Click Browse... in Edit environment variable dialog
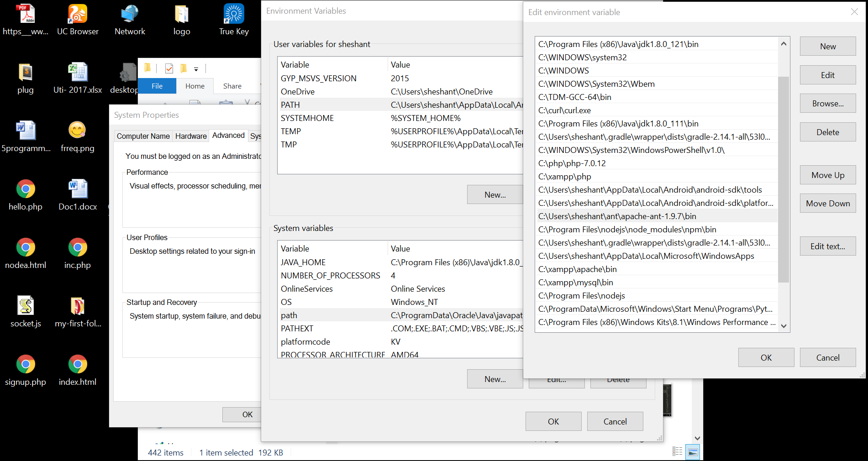Viewport: 868px width, 461px height. [828, 104]
